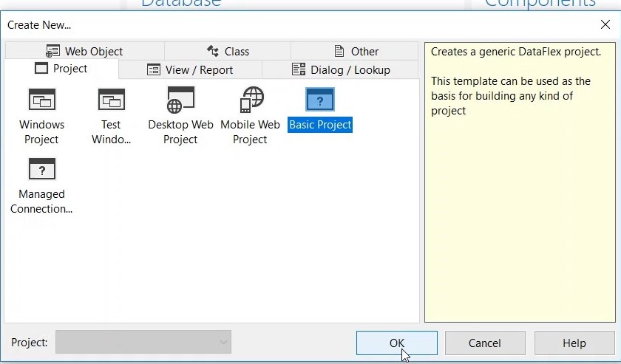Choose the Test Windows project icon
621x364 pixels.
click(x=111, y=100)
